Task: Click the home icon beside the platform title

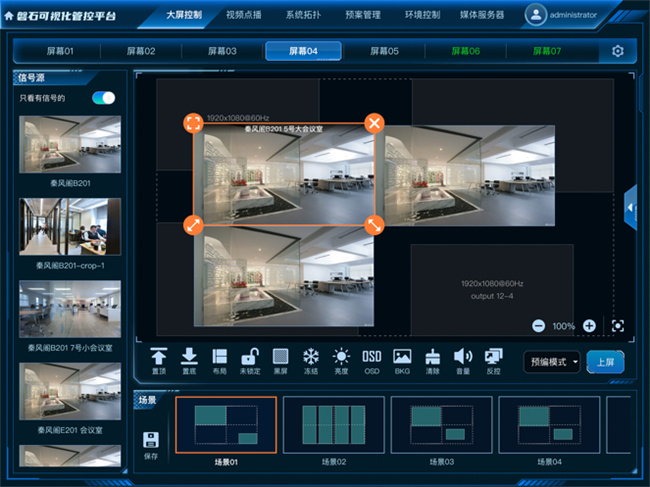Action: (x=9, y=16)
